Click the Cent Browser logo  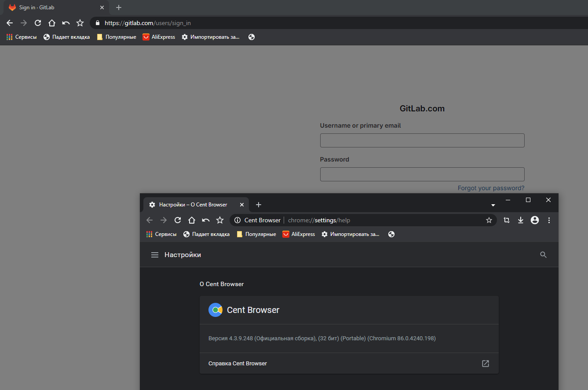[x=215, y=310]
